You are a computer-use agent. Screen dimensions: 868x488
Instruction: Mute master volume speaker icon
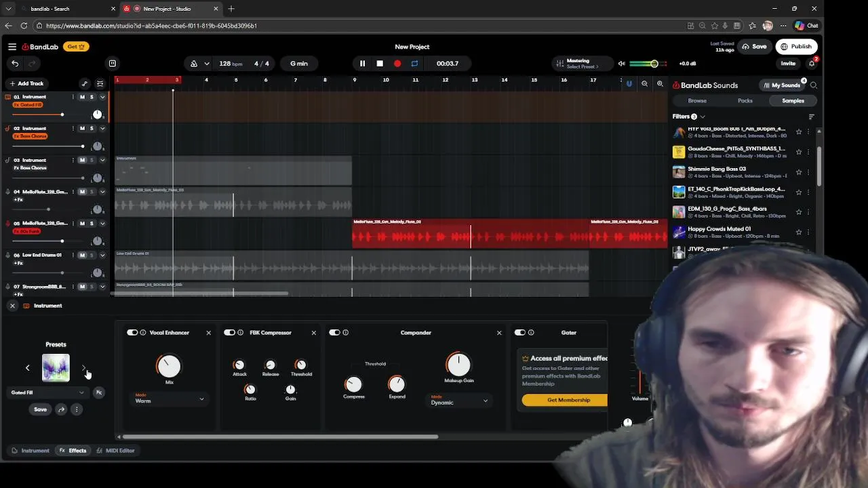[621, 64]
